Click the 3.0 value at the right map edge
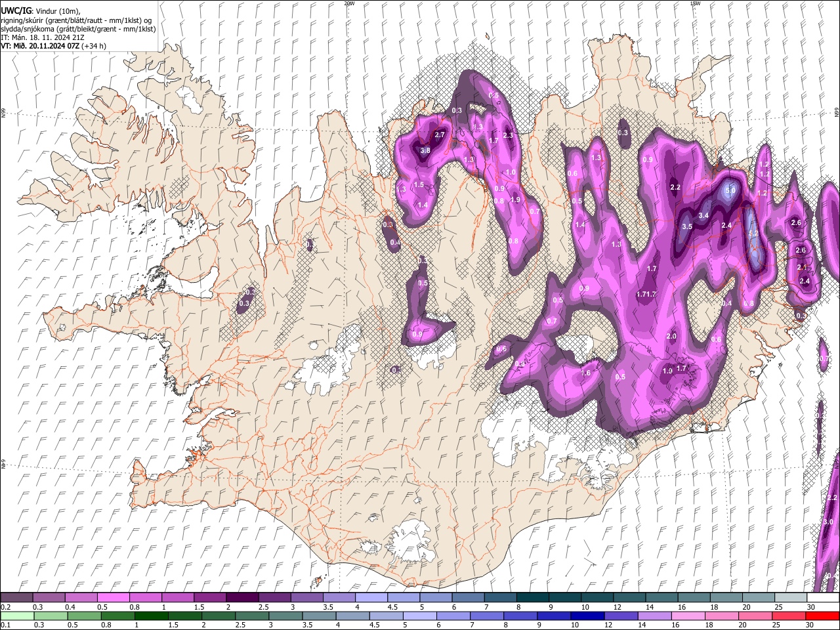This screenshot has width=840, height=630. point(828,522)
